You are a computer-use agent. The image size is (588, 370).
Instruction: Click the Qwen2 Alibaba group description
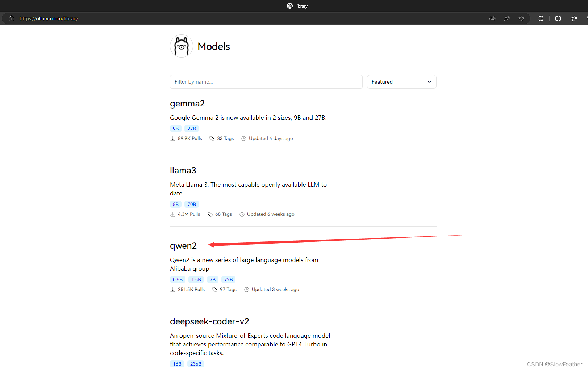click(x=244, y=264)
